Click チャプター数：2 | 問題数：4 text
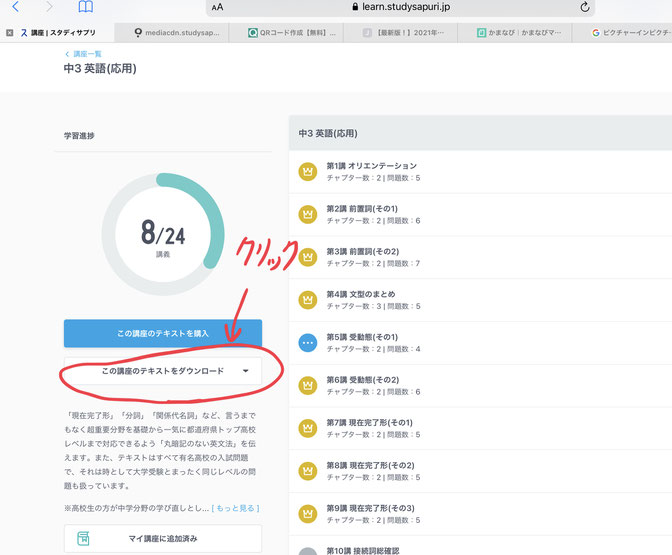Viewport: 672px width, 555px height. [x=373, y=349]
